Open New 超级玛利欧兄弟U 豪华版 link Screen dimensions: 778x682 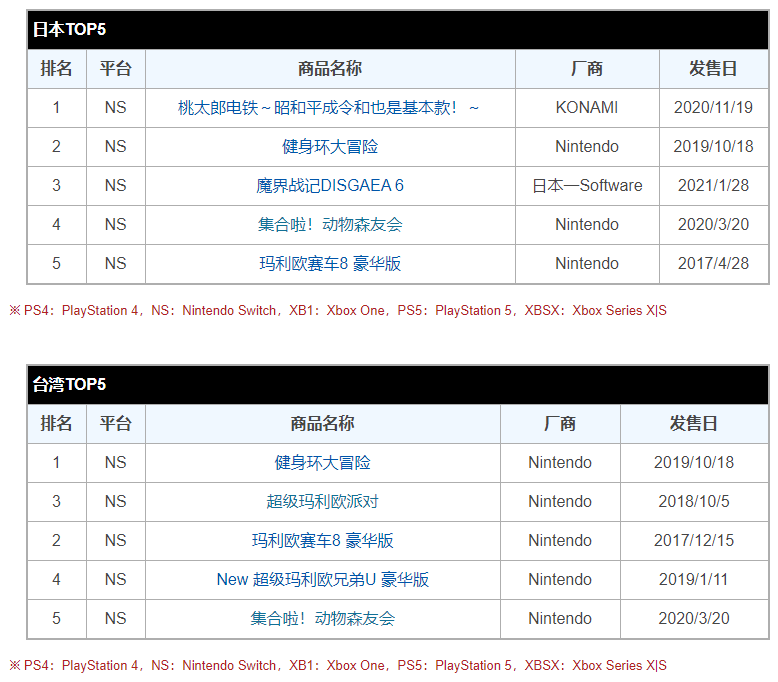(x=323, y=579)
